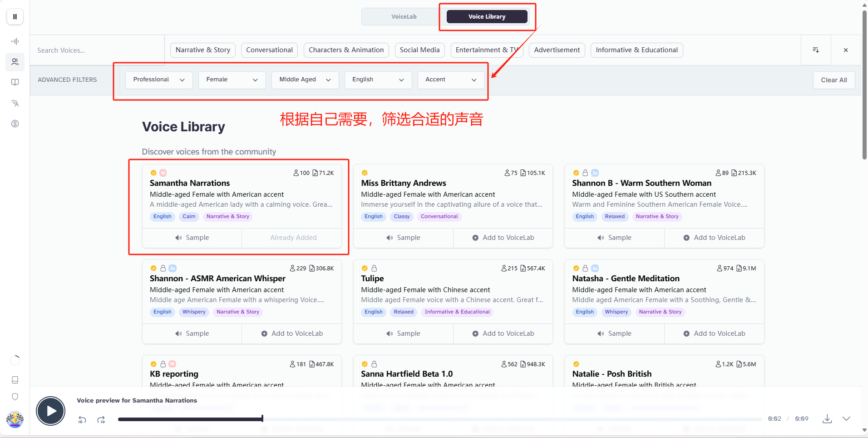Screen dimensions: 868x438
Task: Click Clear All filters button
Action: [x=834, y=80]
